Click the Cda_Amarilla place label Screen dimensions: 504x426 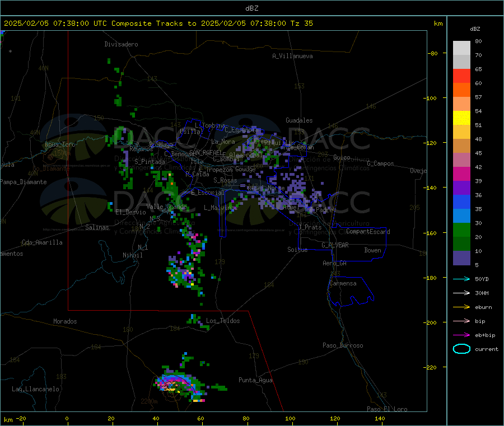pos(42,242)
